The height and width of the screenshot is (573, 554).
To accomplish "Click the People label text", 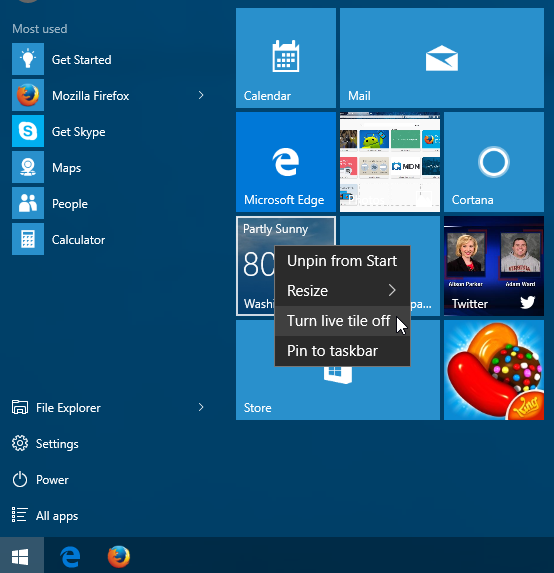I will 70,204.
